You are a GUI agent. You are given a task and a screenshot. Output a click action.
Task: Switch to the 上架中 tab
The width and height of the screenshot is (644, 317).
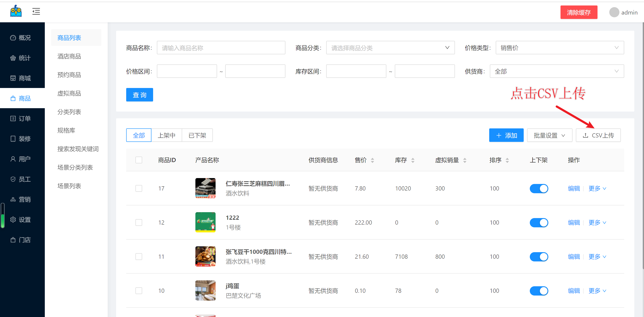167,135
